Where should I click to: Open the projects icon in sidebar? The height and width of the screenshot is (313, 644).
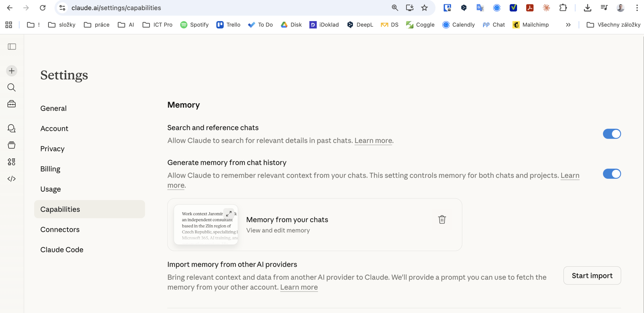pyautogui.click(x=12, y=145)
